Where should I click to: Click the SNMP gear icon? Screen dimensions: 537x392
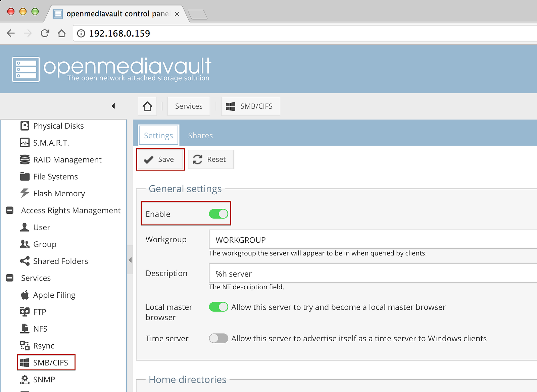pyautogui.click(x=25, y=379)
